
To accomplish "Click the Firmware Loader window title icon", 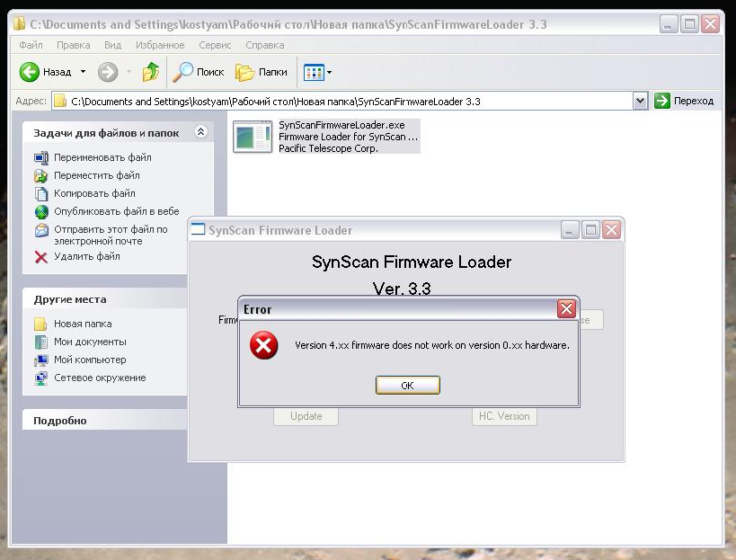I will tap(198, 229).
